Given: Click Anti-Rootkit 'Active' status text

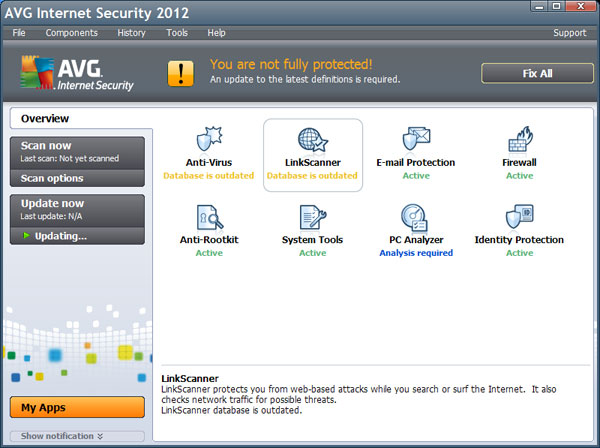Looking at the screenshot, I should (209, 253).
